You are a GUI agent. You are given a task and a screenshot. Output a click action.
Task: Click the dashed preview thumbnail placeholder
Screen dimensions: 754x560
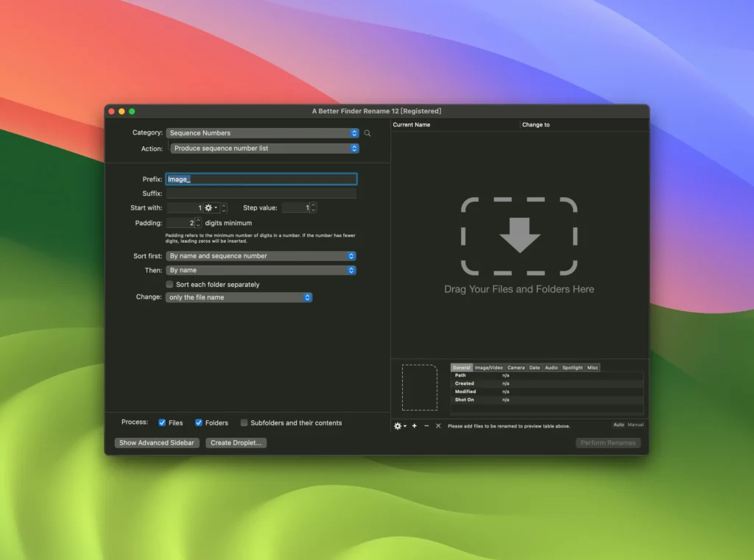[420, 388]
